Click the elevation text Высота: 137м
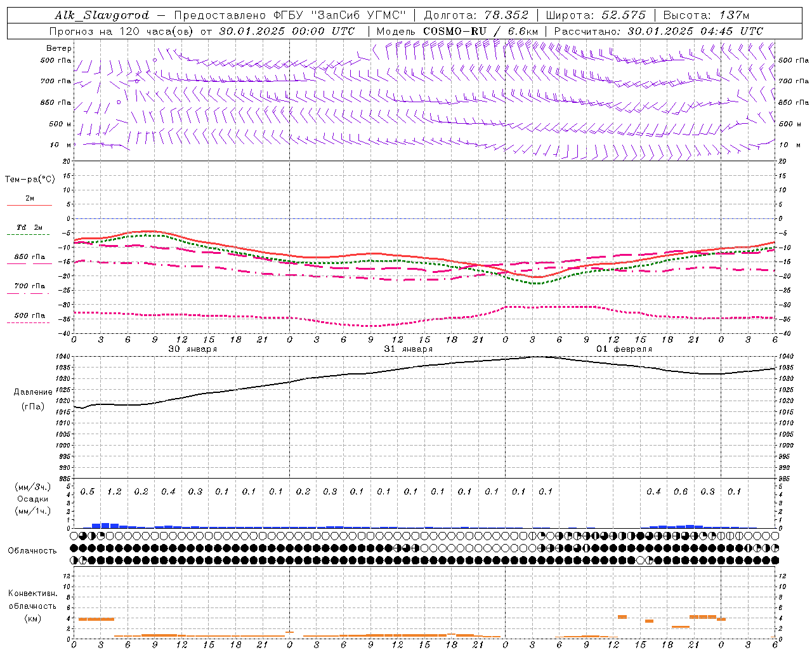The width and height of the screenshot is (812, 650). tap(706, 15)
